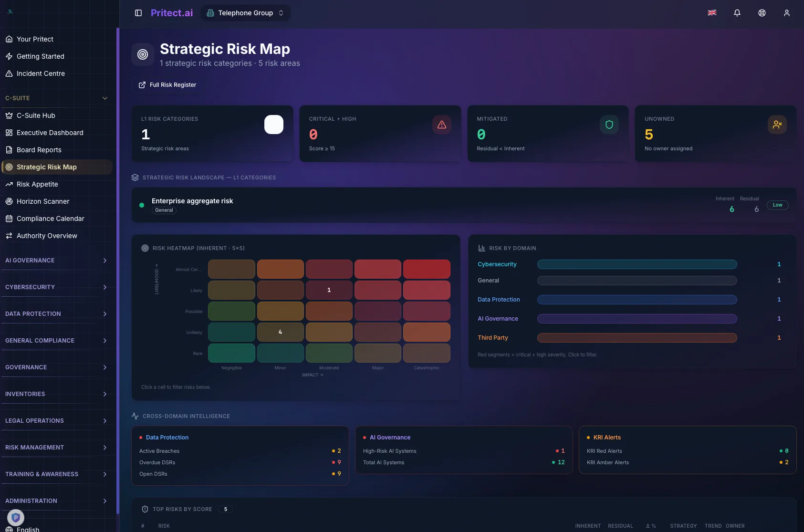
Task: Click the Low rating badge
Action: pyautogui.click(x=777, y=205)
